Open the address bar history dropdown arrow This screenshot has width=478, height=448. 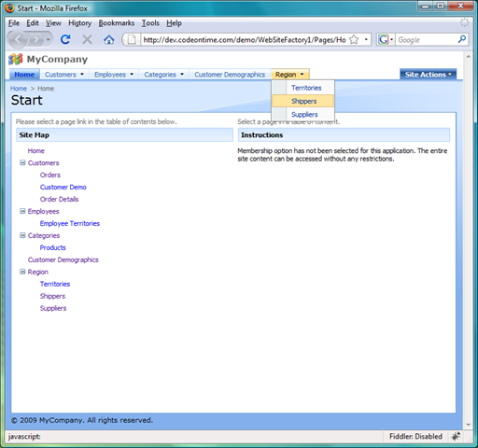coord(366,39)
